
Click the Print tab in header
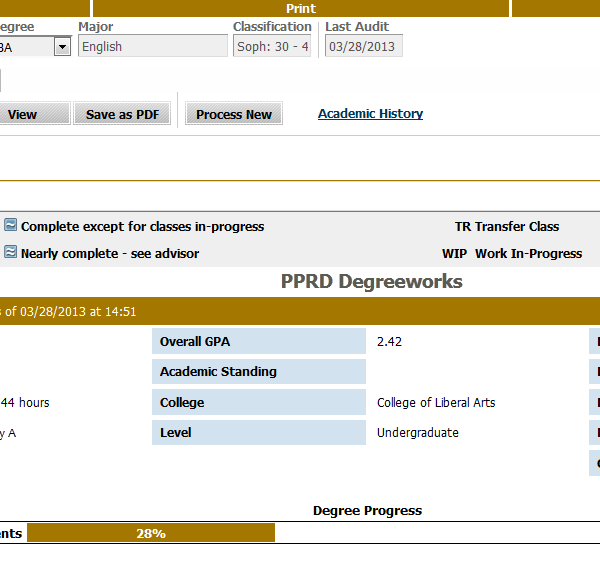(x=300, y=9)
